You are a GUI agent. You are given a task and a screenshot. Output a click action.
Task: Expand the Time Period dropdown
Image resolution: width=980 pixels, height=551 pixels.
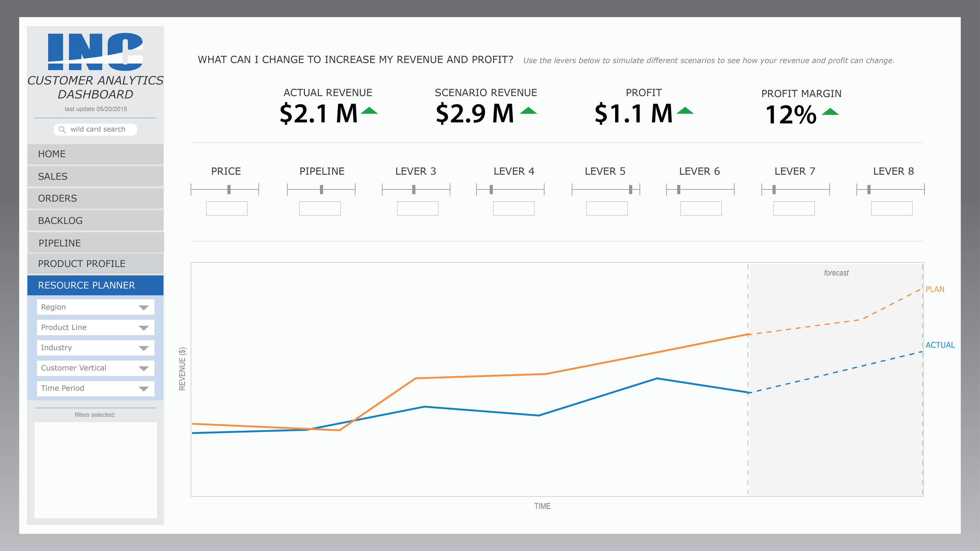(96, 389)
